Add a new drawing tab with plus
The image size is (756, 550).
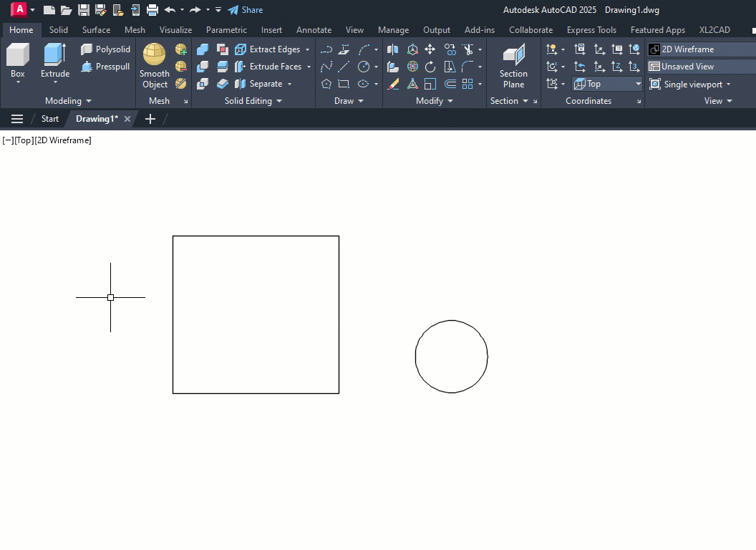pyautogui.click(x=150, y=119)
